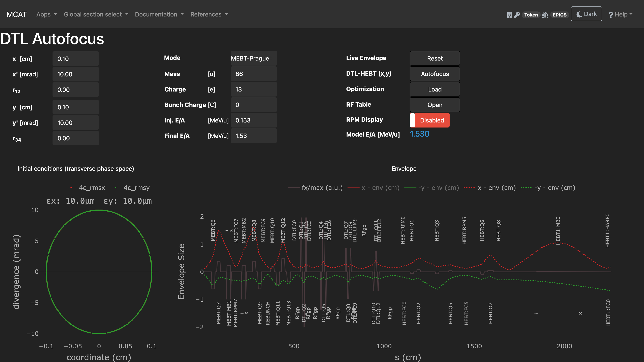Click the question mark Help icon
644x362 pixels.
[x=611, y=15]
